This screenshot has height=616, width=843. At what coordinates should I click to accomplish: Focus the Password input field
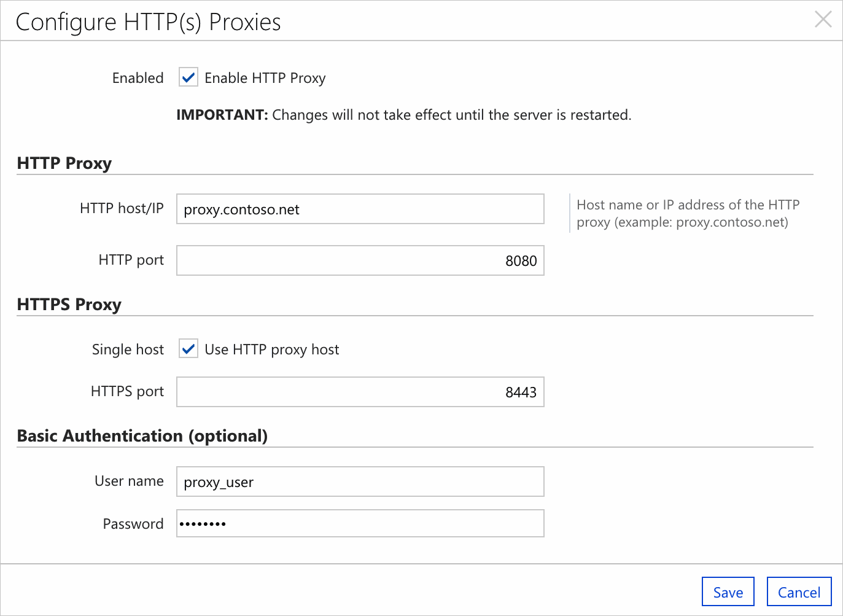pos(360,524)
